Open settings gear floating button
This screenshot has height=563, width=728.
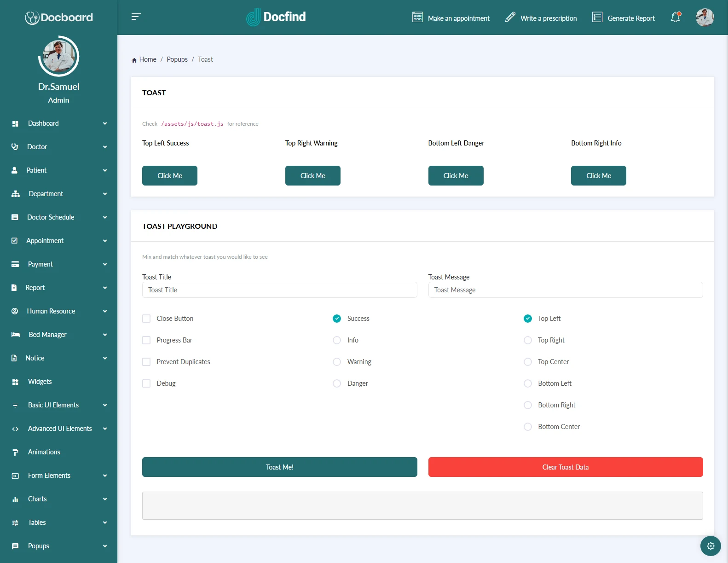(710, 546)
